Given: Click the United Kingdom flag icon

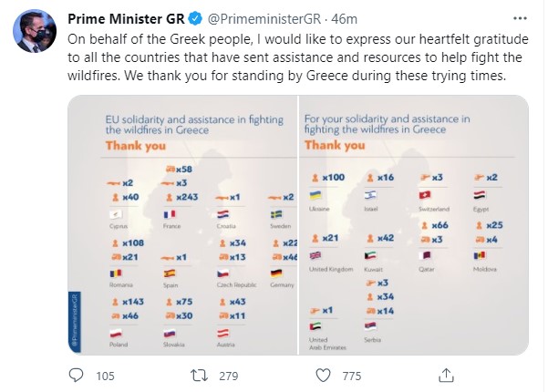Looking at the screenshot, I should click(315, 255).
